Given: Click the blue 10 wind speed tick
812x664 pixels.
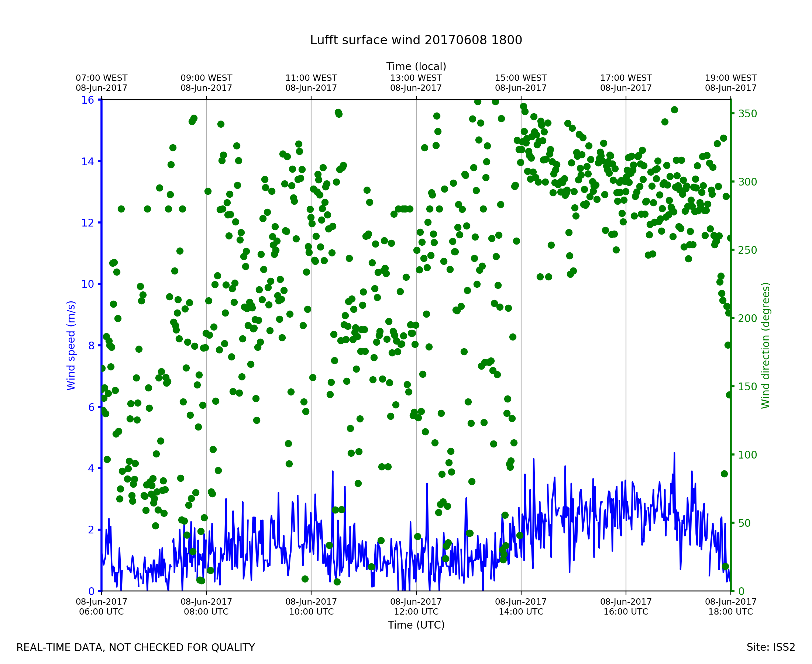Looking at the screenshot, I should 87,284.
